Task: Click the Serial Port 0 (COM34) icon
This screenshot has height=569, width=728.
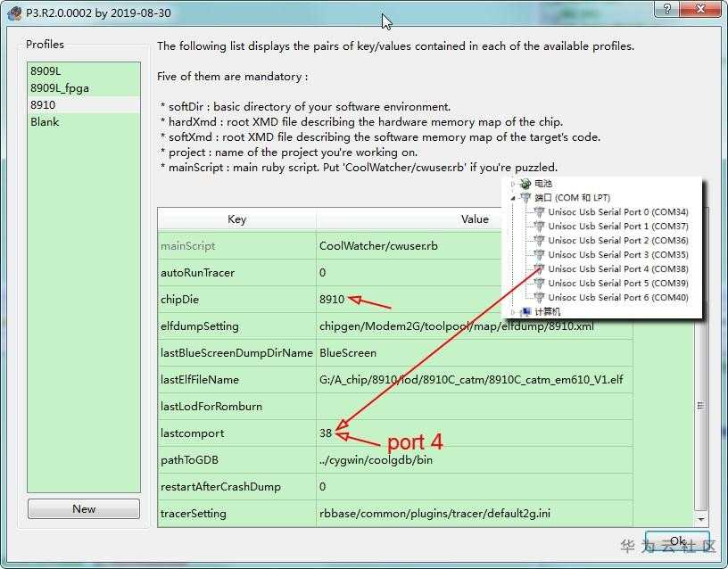Action: point(539,212)
